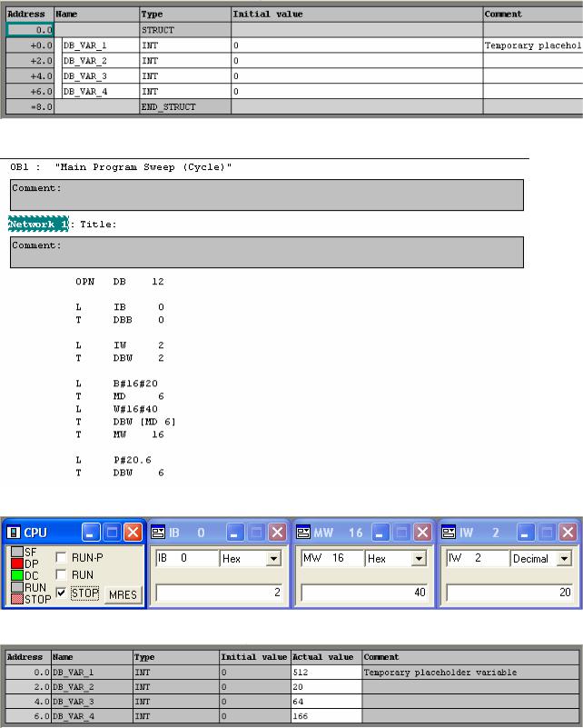Viewport: 583px width, 728px height.
Task: Click the 'T DBB 0' statement line
Action: pyautogui.click(x=120, y=320)
